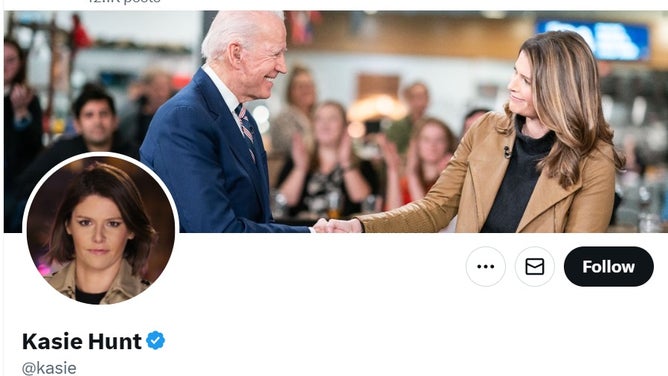The image size is (668, 376).
Task: Click the Kasie Hunt display name
Action: 82,341
